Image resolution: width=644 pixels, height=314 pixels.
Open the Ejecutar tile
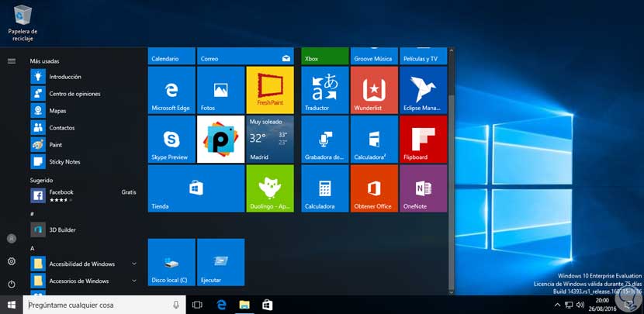(220, 262)
